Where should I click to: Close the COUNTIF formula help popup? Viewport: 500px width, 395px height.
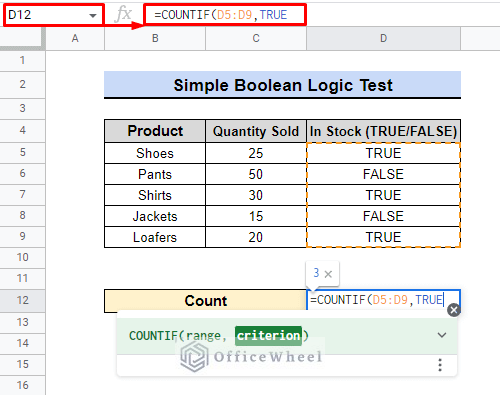(x=454, y=310)
